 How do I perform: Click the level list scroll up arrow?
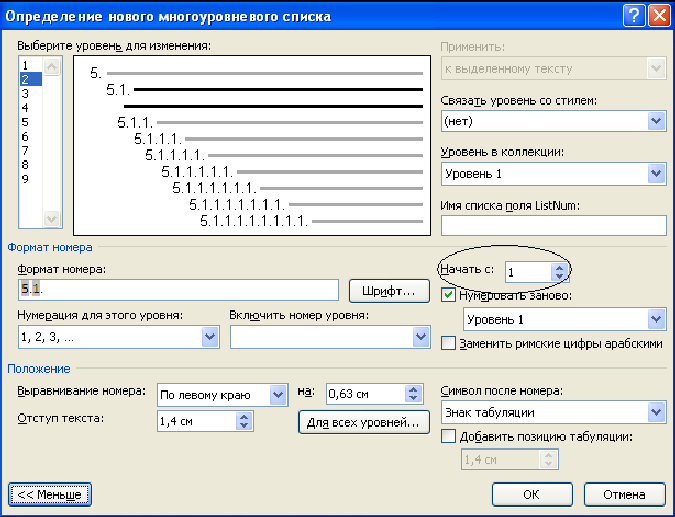[x=52, y=66]
